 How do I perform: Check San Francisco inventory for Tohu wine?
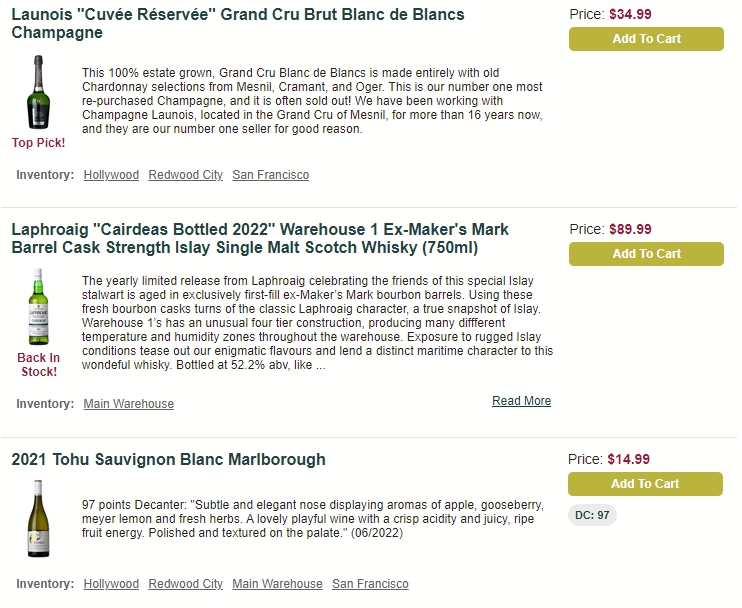370,583
